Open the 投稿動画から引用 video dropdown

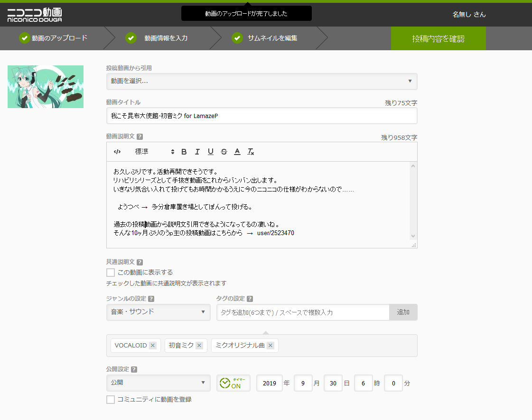[261, 81]
